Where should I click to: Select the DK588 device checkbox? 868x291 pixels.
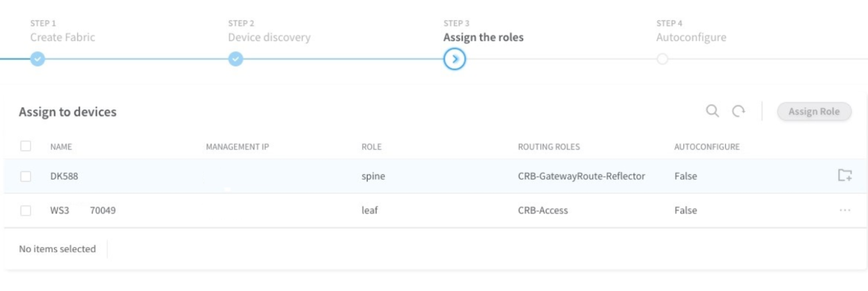pyautogui.click(x=26, y=176)
